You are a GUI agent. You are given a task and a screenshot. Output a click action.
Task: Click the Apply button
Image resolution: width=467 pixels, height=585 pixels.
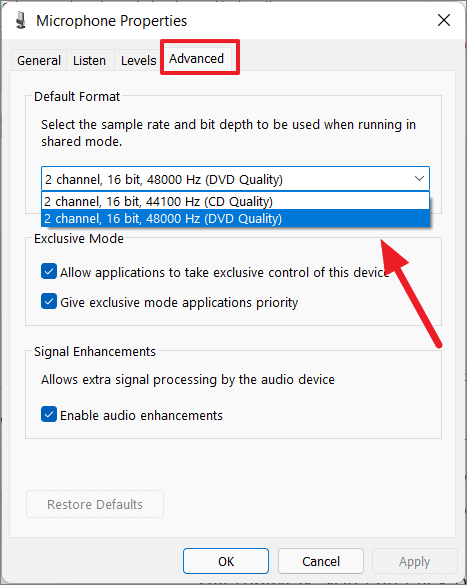[x=414, y=561]
